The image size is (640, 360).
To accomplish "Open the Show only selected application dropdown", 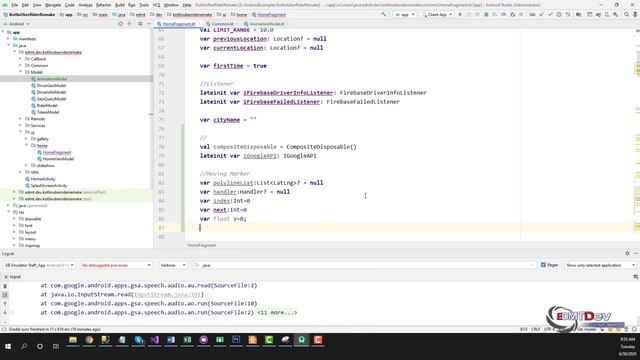I will coord(600,265).
